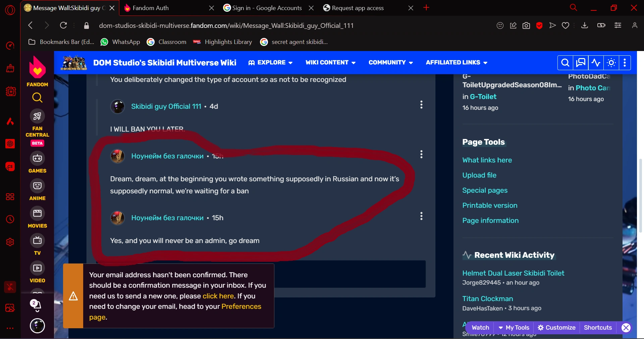Toggle light/dark theme sun icon

click(x=611, y=63)
